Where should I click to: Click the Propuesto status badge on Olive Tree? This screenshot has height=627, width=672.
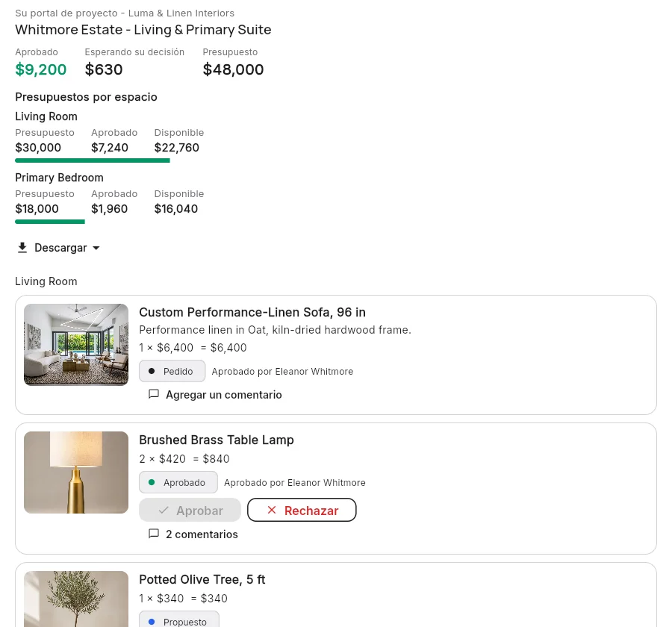tap(179, 620)
